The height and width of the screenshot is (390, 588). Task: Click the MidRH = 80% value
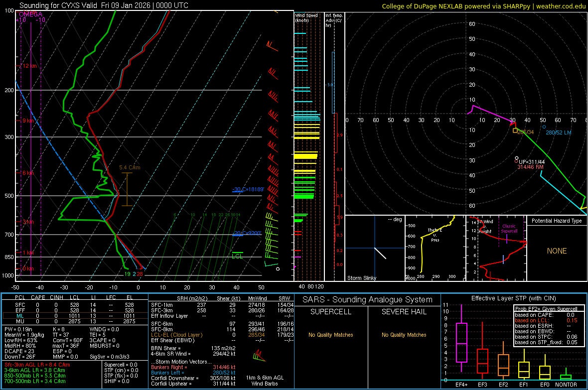pyautogui.click(x=20, y=346)
